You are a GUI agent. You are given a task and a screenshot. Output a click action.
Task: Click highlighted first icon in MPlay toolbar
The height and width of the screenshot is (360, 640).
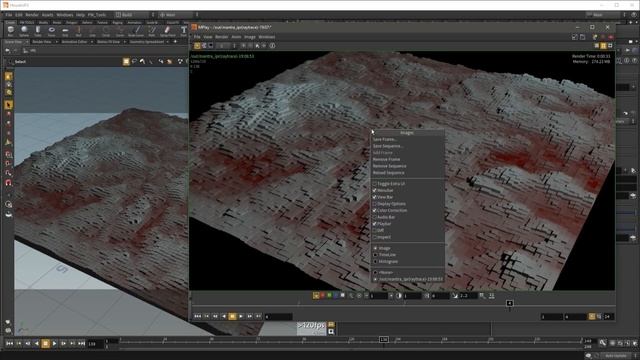pos(197,46)
